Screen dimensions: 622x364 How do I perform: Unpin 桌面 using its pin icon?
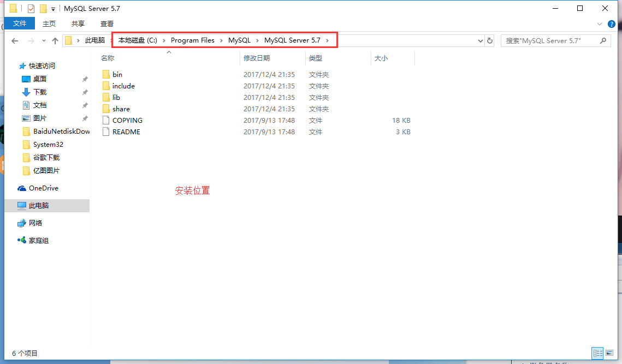click(85, 79)
